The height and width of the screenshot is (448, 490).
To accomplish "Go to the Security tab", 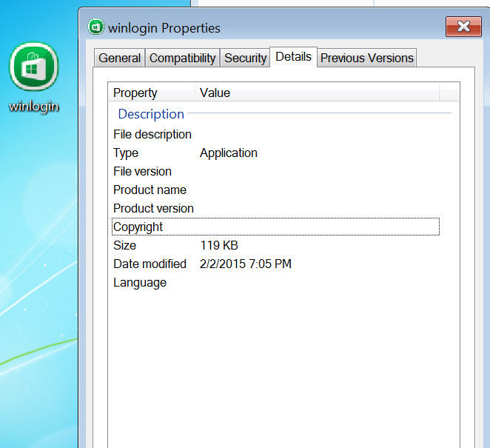I will pyautogui.click(x=245, y=58).
